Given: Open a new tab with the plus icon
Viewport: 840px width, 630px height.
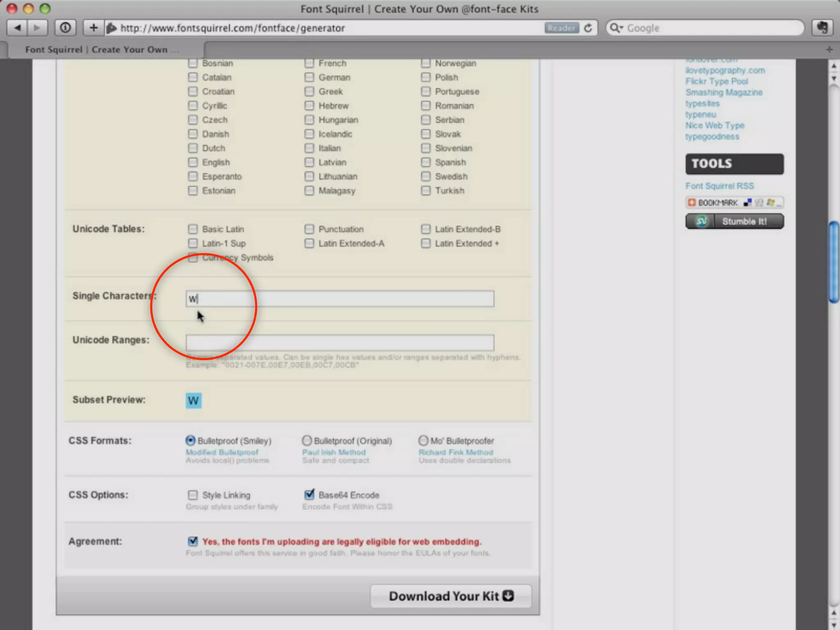Looking at the screenshot, I should pos(829,50).
